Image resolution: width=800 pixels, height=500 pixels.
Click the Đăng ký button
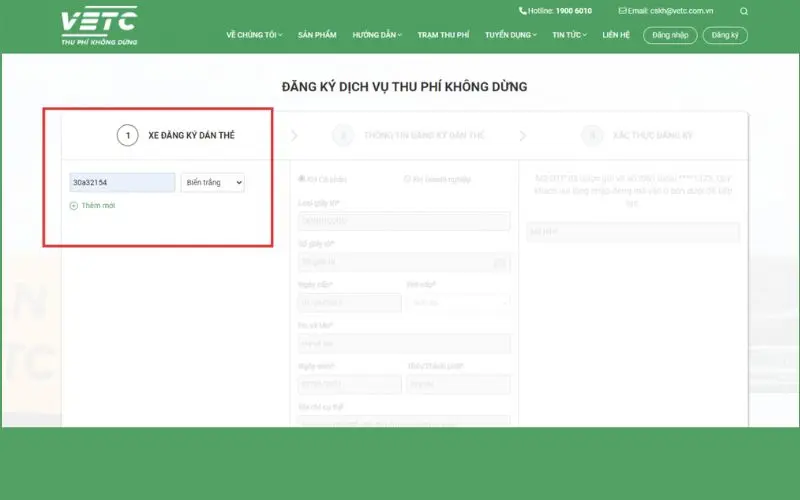[725, 35]
